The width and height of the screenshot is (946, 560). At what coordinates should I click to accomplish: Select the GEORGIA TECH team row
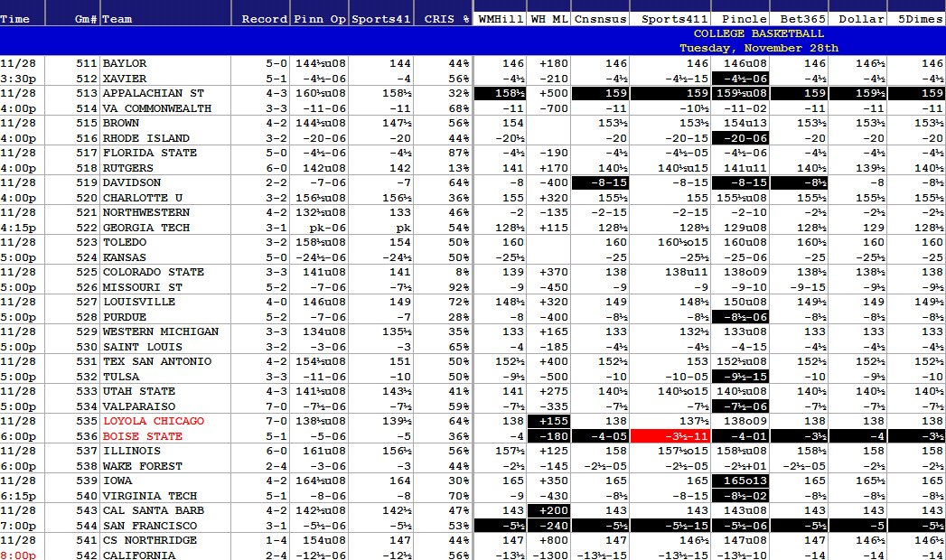point(473,228)
